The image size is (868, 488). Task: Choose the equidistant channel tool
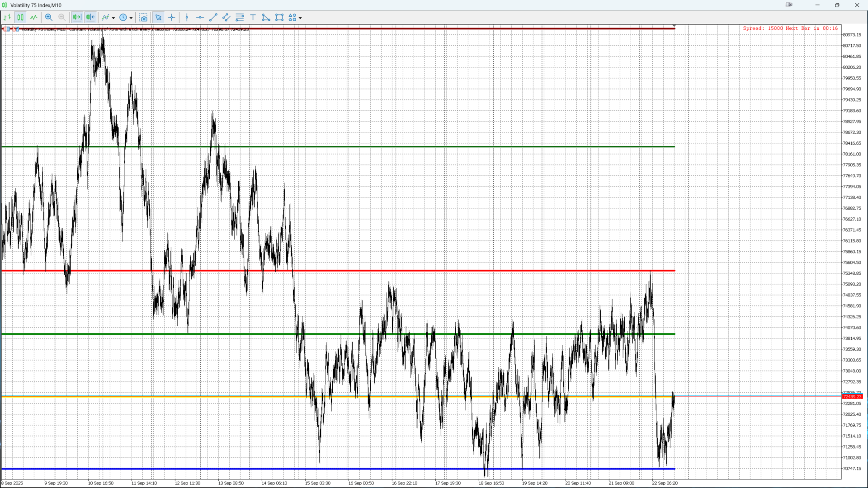pyautogui.click(x=226, y=18)
